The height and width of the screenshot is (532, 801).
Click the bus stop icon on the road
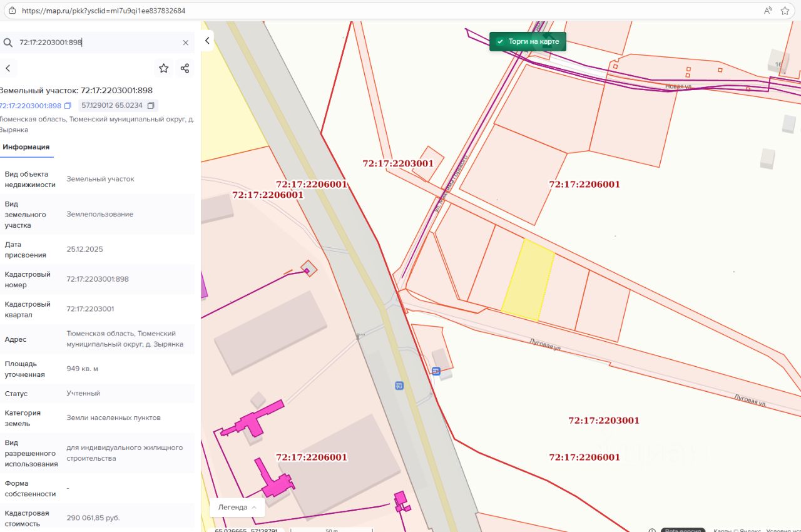399,386
